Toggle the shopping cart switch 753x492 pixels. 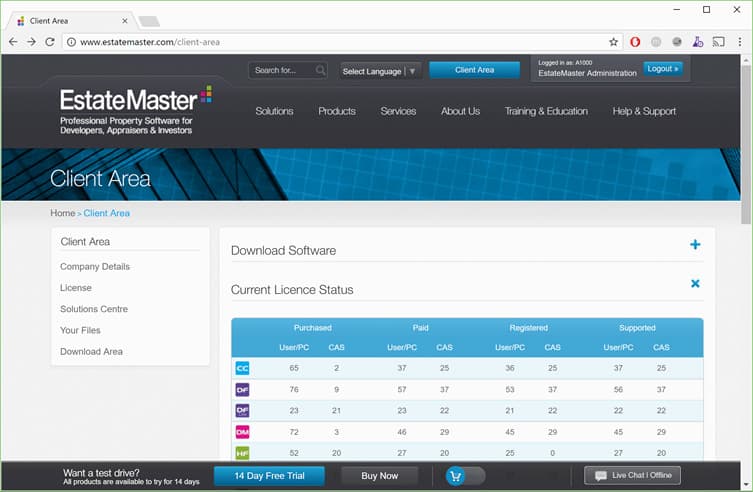[x=466, y=476]
